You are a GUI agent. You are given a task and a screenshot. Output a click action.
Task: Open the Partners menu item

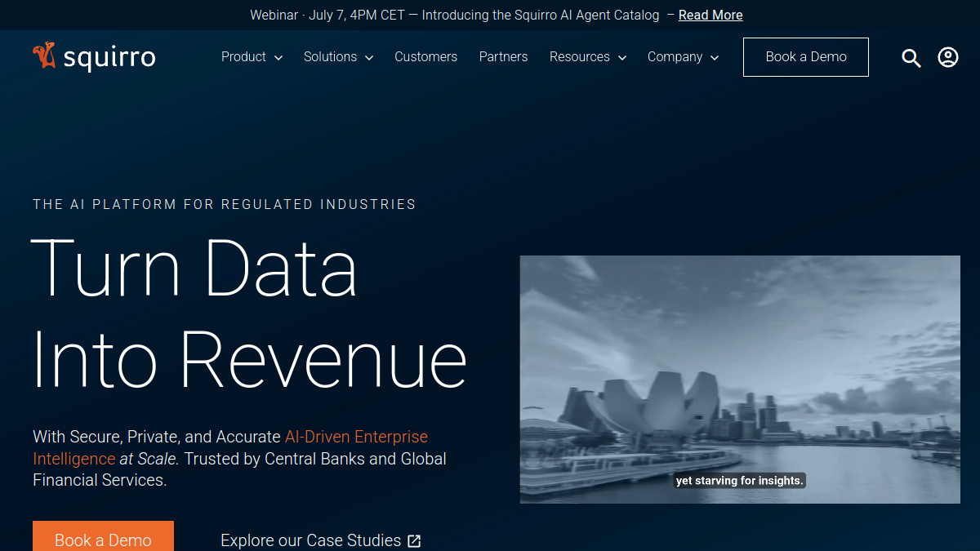click(x=503, y=57)
